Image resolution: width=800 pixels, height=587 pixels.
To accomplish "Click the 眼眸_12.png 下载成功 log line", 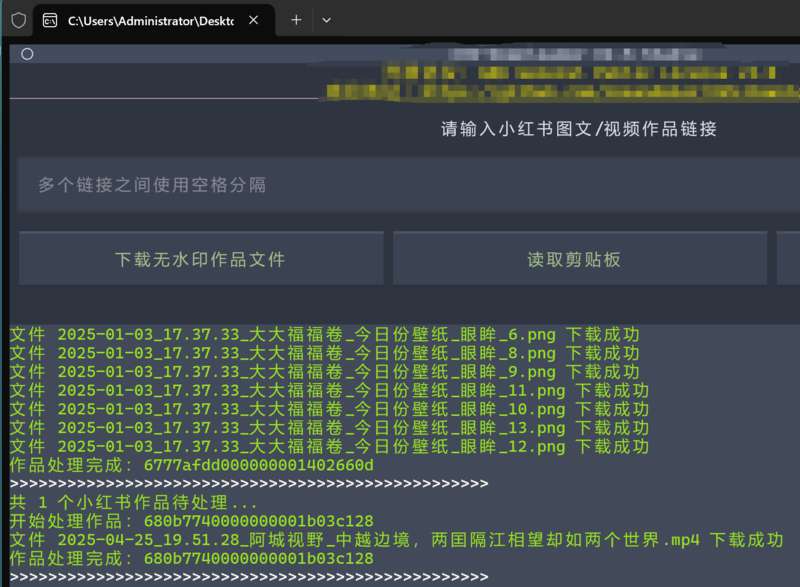I will pyautogui.click(x=328, y=446).
